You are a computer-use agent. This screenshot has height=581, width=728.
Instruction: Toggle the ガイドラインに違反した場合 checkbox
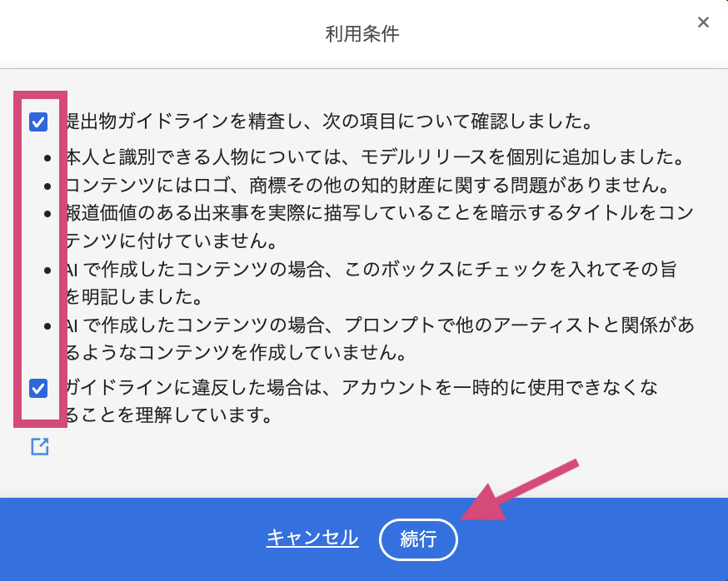point(38,389)
